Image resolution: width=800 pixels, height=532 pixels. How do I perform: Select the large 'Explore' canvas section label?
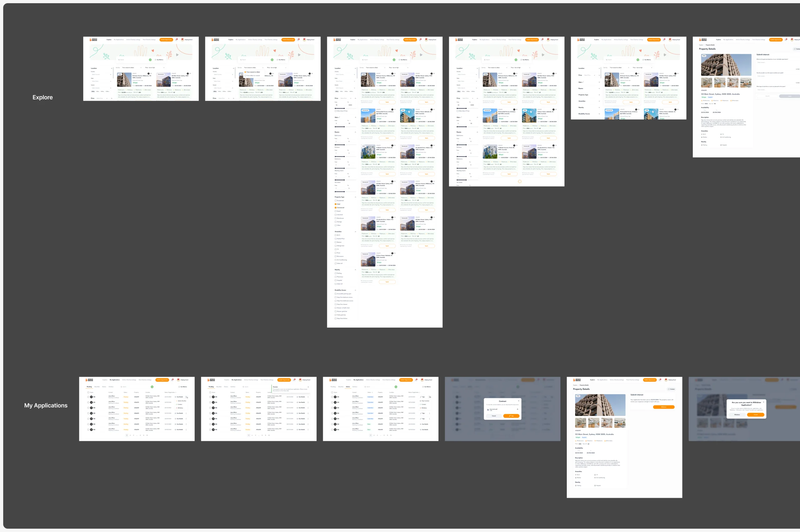point(43,98)
